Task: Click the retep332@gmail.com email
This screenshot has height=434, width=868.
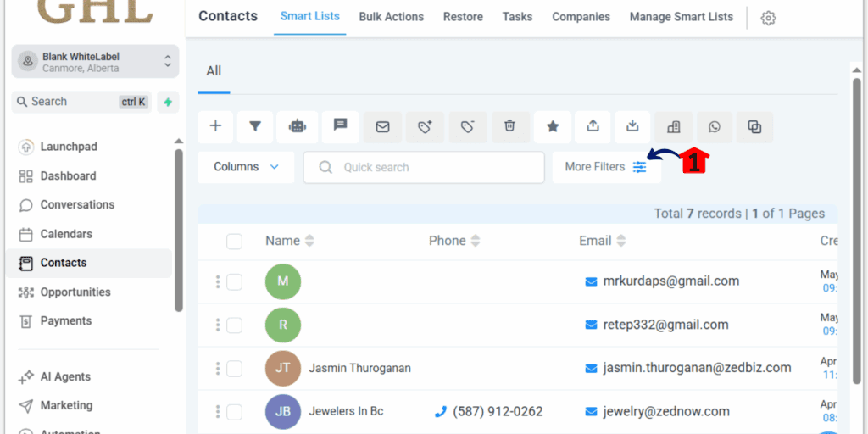Action: pos(666,325)
